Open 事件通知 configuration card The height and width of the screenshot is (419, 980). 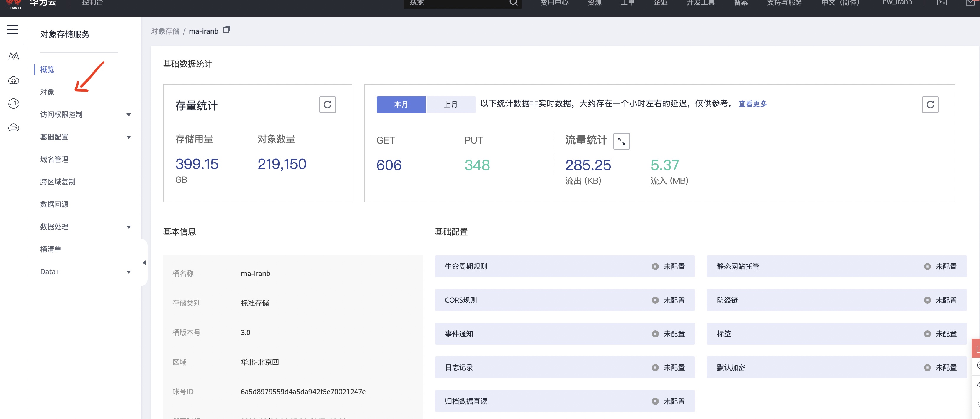click(565, 334)
